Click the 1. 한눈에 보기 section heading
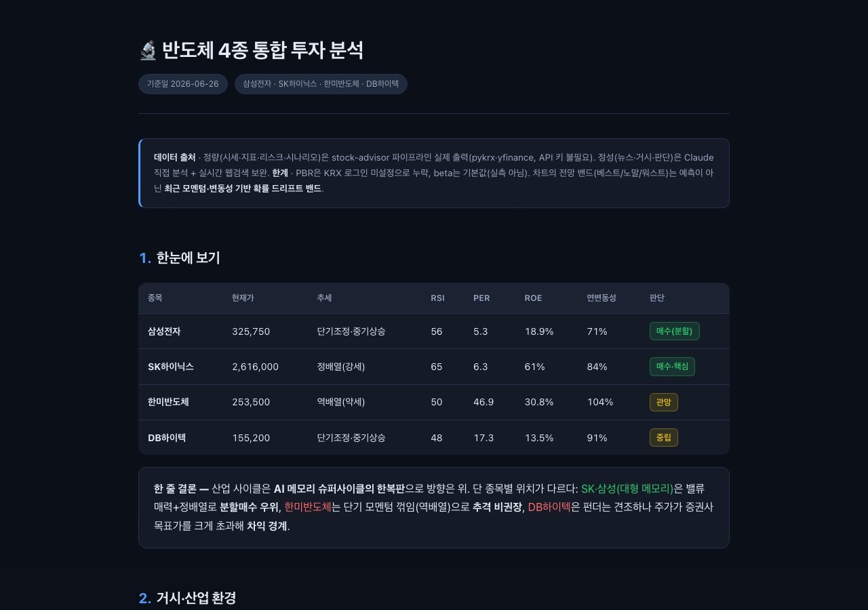This screenshot has width=868, height=610. (x=180, y=258)
